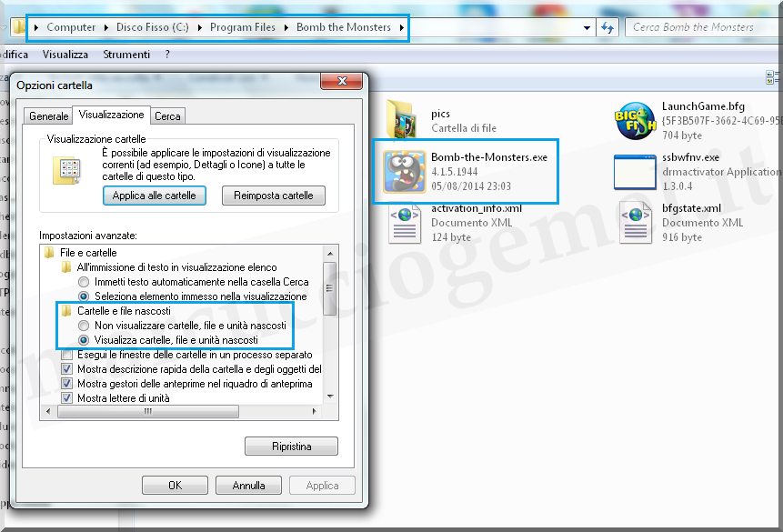Click the 'ssbwfnv.exe' file name
Image resolution: width=783 pixels, height=532 pixels.
(x=690, y=157)
